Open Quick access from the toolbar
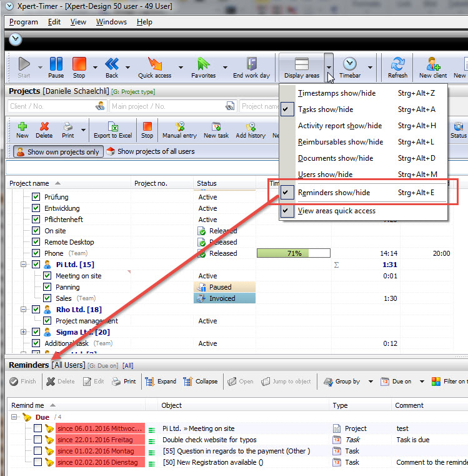468x476 pixels. pos(154,66)
